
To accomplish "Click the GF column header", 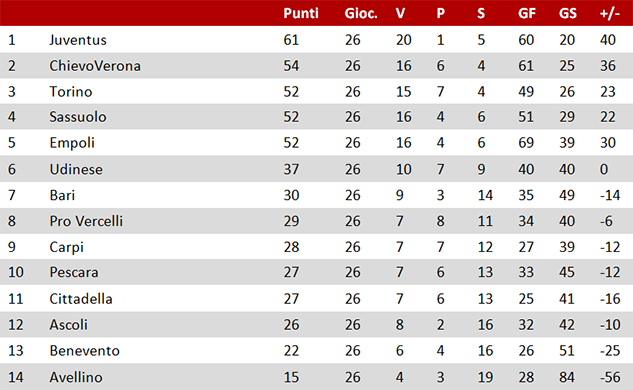I will 527,13.
